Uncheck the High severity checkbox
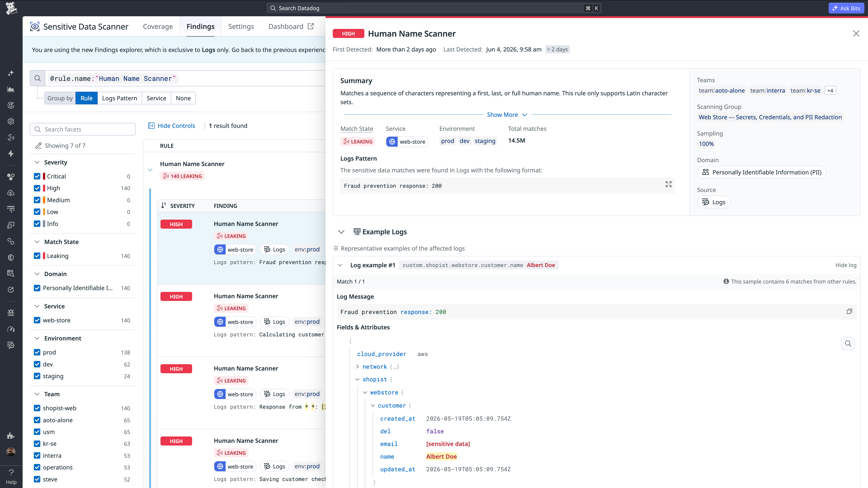The width and height of the screenshot is (868, 488). tap(37, 188)
